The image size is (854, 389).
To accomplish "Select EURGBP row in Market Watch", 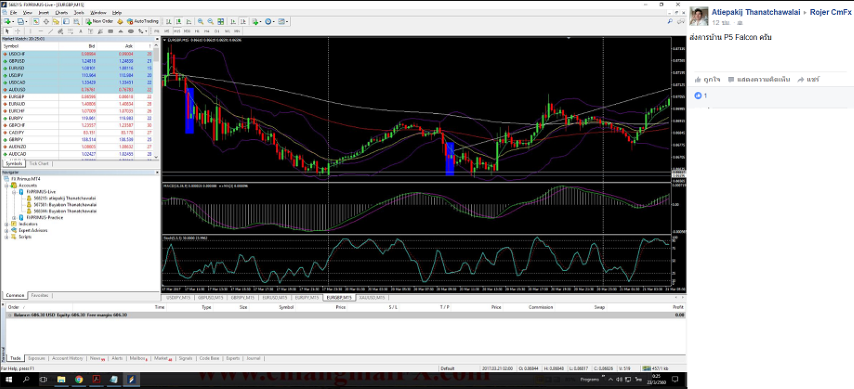I will tap(78, 96).
